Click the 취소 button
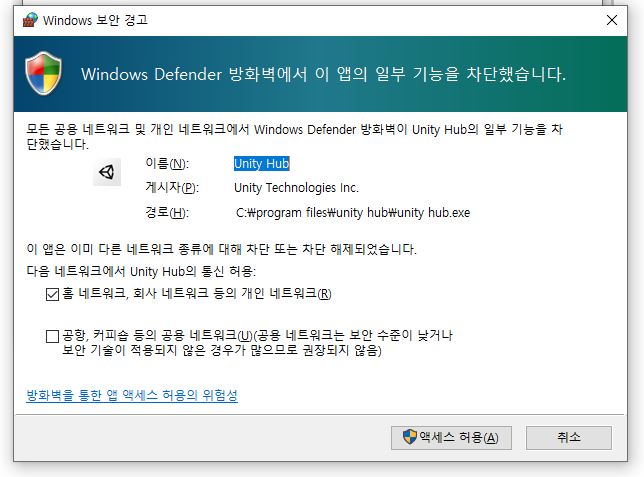The image size is (644, 477). (569, 438)
